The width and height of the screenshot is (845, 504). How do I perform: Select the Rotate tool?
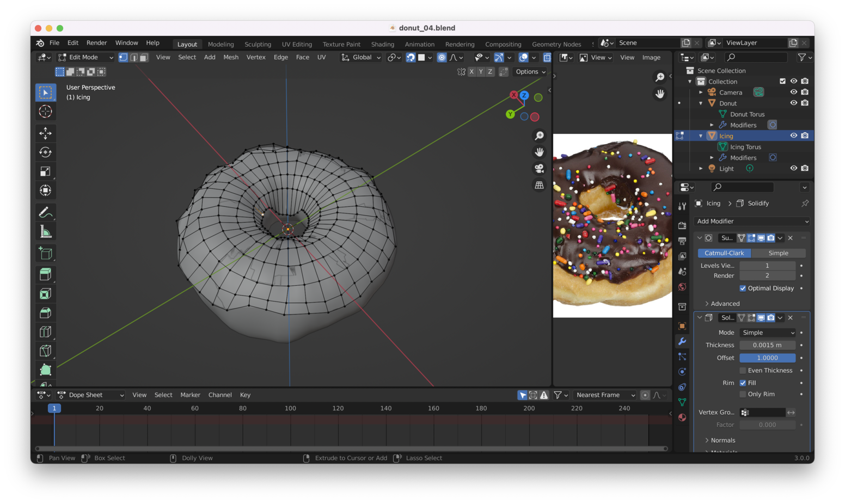pos(46,152)
